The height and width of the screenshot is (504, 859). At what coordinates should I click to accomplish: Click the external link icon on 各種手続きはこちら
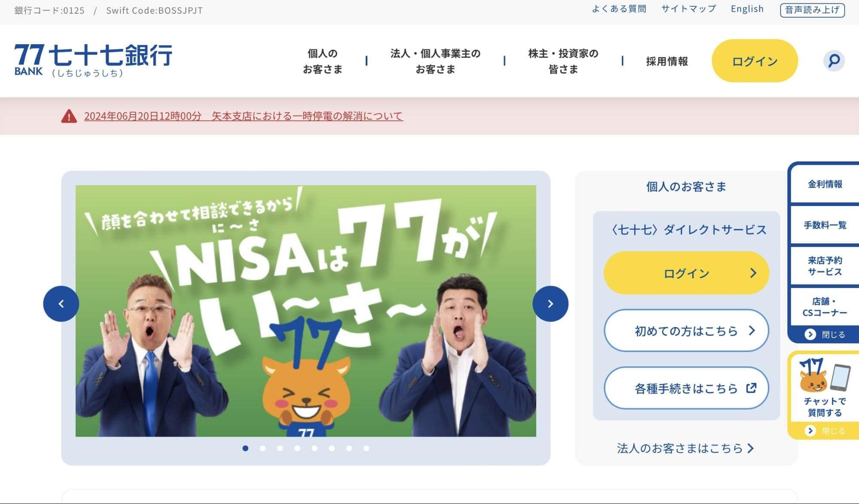click(751, 388)
